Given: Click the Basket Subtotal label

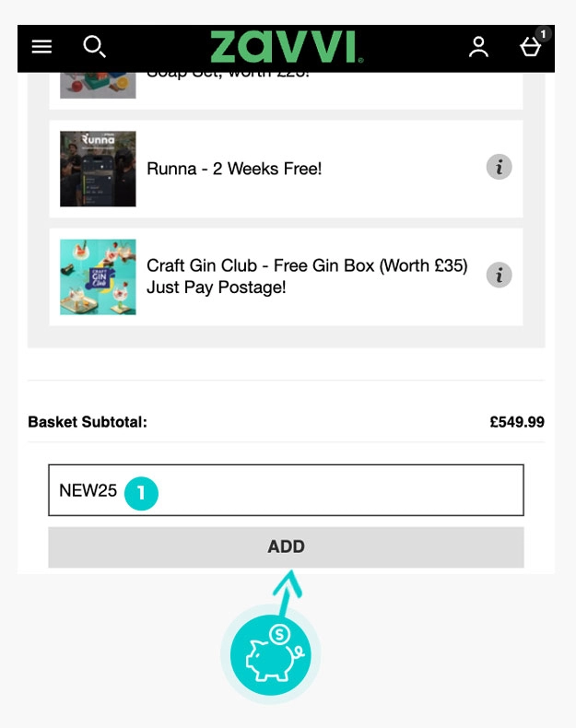Looking at the screenshot, I should coord(88,423).
